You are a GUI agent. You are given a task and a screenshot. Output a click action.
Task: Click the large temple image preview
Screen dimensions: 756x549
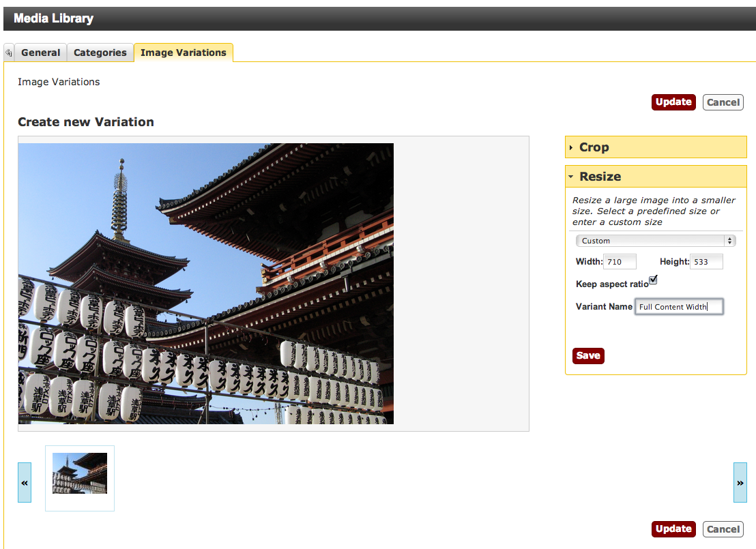click(206, 284)
